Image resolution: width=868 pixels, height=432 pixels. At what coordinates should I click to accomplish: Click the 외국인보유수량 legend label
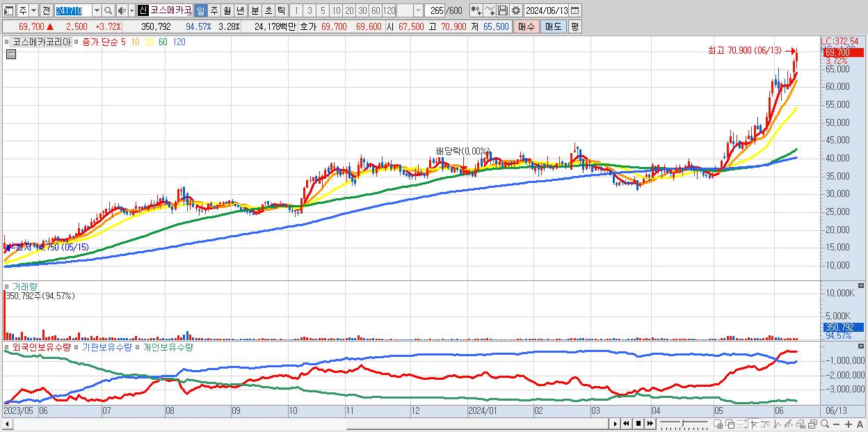coord(42,346)
